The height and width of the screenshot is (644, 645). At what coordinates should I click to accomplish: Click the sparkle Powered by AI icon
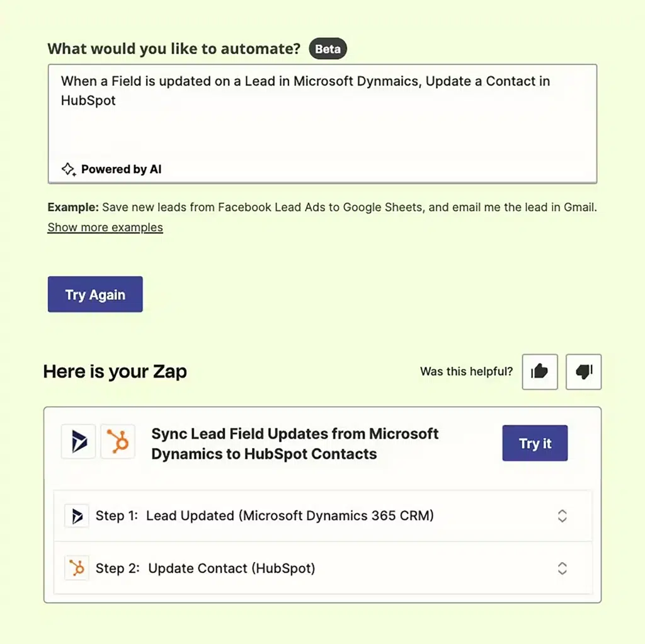pos(68,169)
